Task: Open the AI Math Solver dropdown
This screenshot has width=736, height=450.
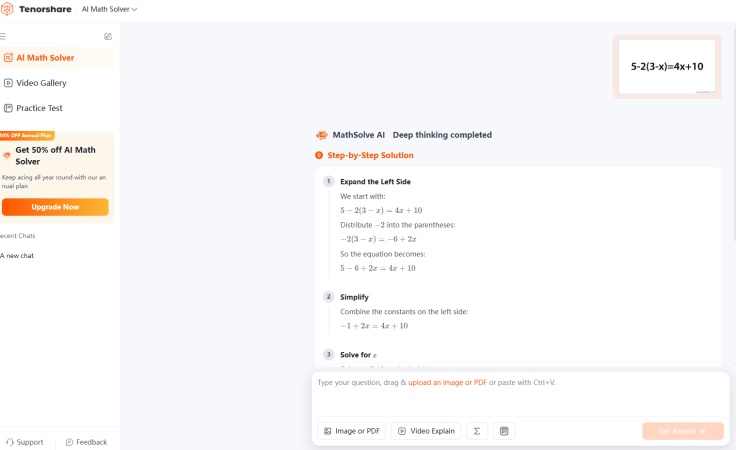Action: pyautogui.click(x=109, y=9)
